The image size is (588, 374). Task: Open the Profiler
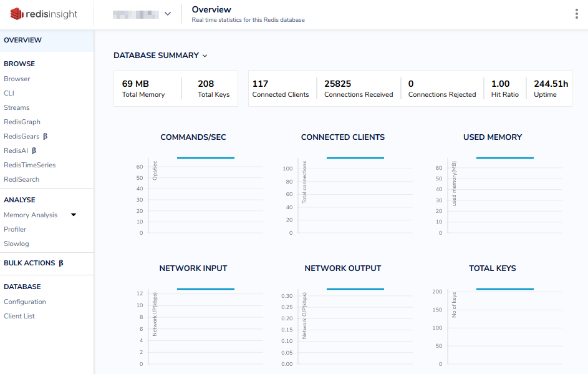[x=16, y=229]
